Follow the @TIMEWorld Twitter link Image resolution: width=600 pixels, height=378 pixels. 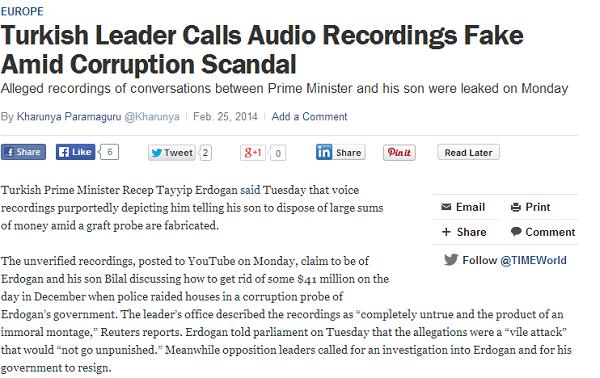(x=533, y=260)
